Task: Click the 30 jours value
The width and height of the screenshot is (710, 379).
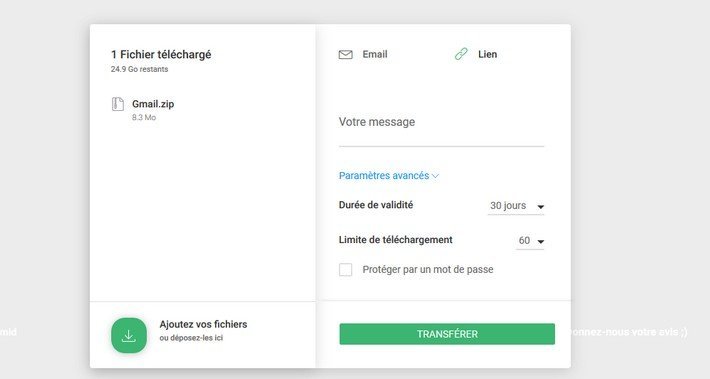Action: (508, 206)
